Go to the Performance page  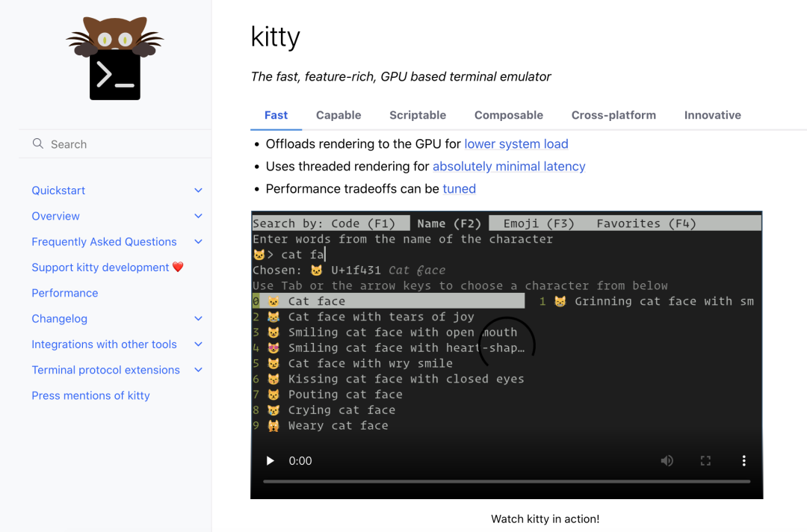click(65, 293)
